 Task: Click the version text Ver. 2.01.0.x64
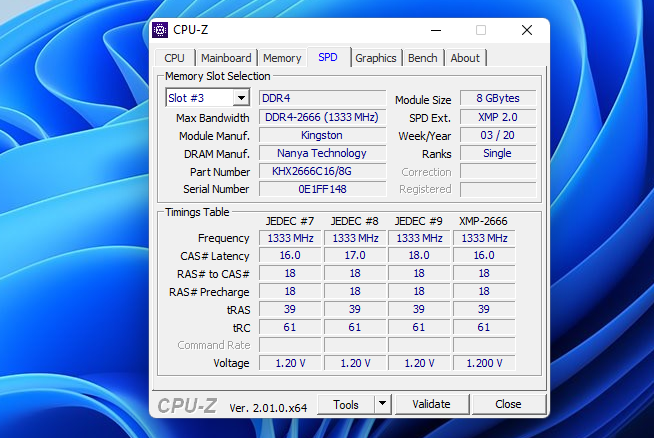click(x=268, y=408)
